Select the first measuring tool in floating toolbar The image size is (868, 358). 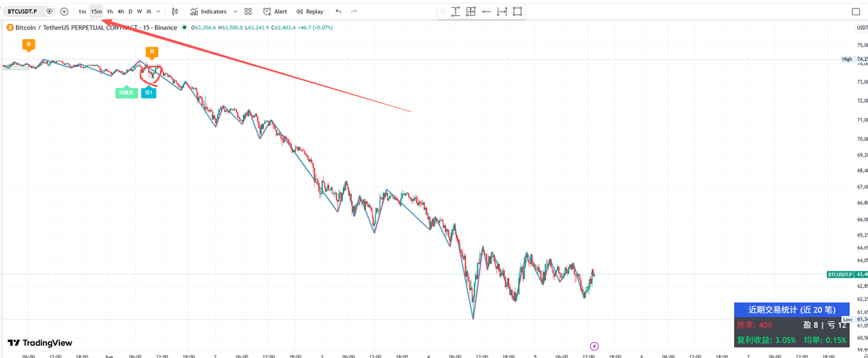point(456,12)
